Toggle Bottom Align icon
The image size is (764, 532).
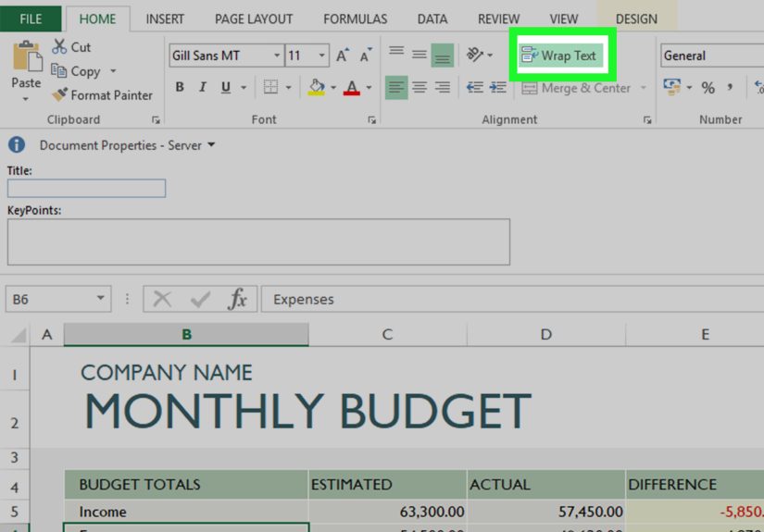[443, 56]
